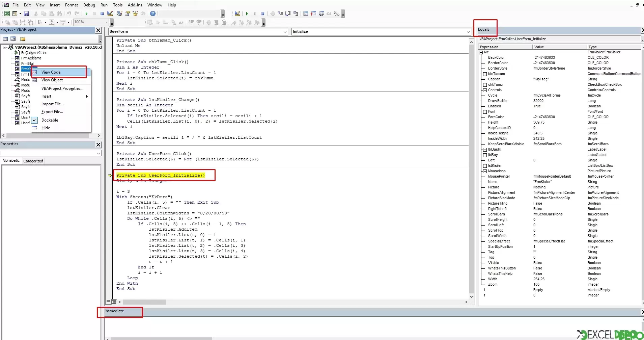644x340 pixels.
Task: Open the Initialize procedure dropdown
Action: pyautogui.click(x=468, y=32)
